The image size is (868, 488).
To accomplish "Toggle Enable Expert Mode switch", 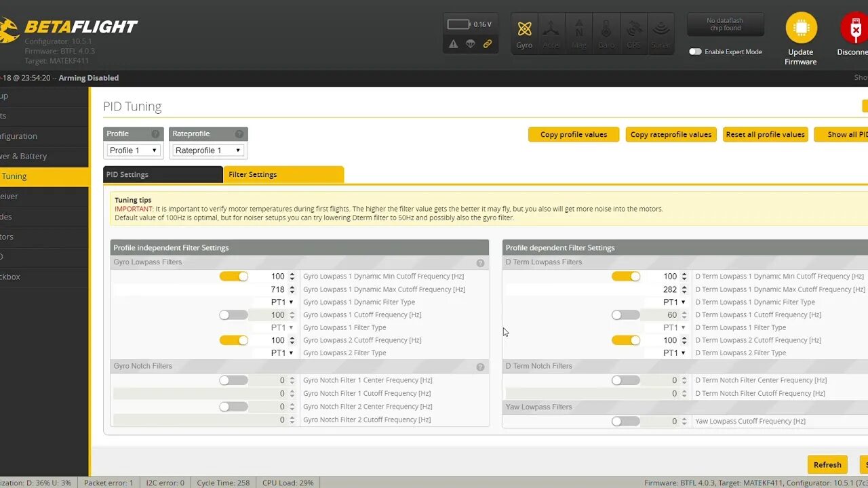I will pos(695,52).
